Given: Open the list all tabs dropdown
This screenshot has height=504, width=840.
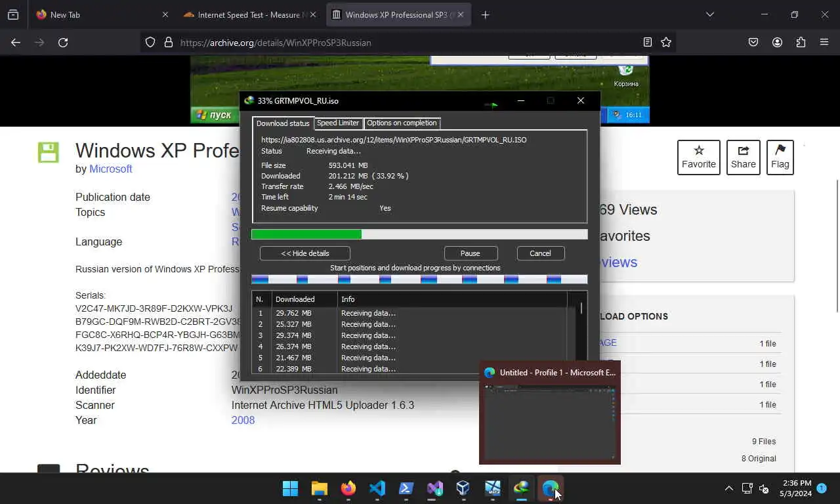Looking at the screenshot, I should (x=710, y=14).
